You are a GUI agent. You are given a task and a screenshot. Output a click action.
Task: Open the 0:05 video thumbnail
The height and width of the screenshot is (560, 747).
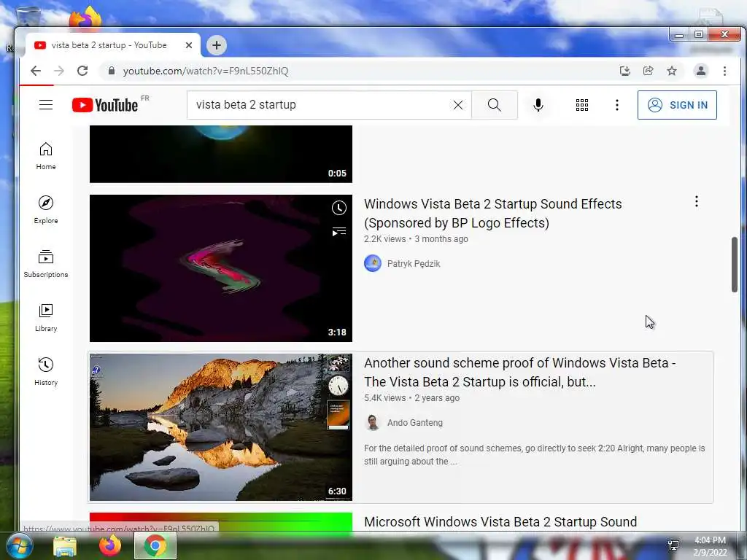(x=221, y=154)
